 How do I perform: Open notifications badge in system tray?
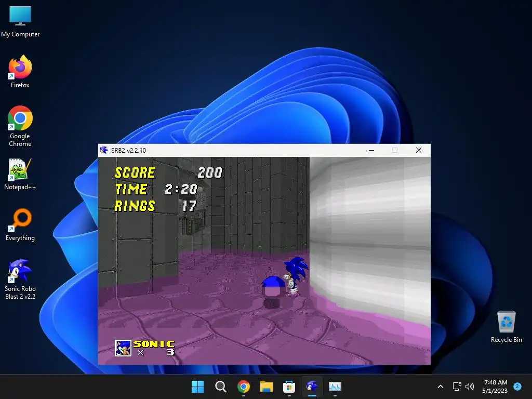(x=517, y=386)
